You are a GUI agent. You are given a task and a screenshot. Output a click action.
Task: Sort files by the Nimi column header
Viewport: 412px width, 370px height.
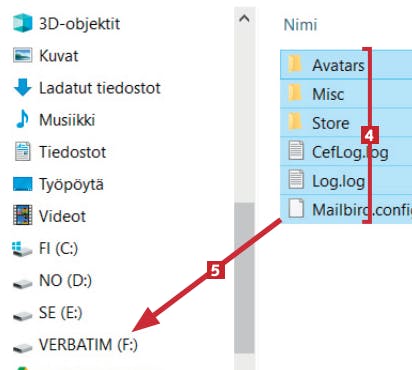point(300,25)
